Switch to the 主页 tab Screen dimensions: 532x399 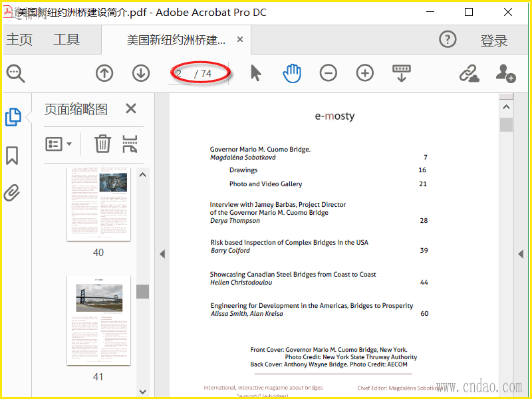pyautogui.click(x=19, y=39)
